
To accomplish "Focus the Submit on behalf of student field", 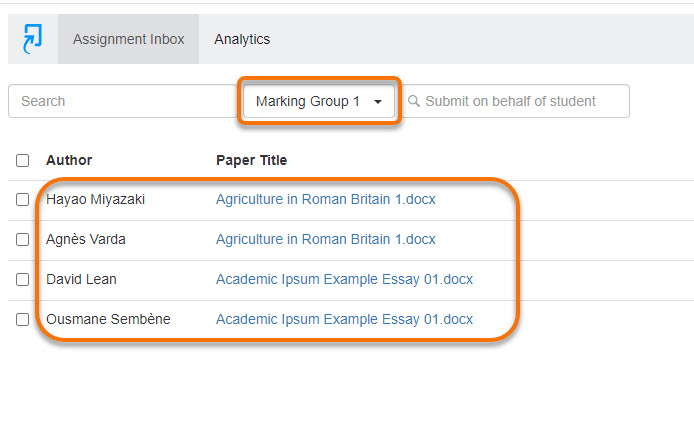I will click(x=516, y=101).
